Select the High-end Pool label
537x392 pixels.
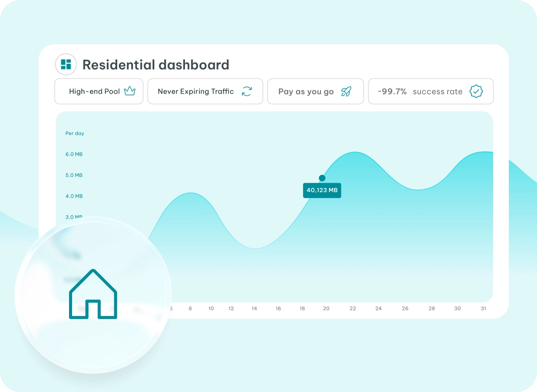click(94, 91)
